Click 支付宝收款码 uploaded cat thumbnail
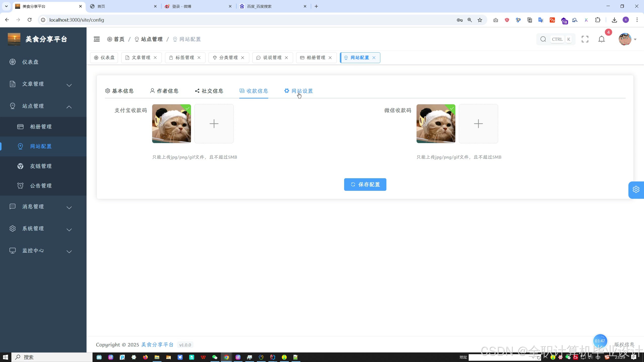The width and height of the screenshot is (644, 362). (171, 124)
